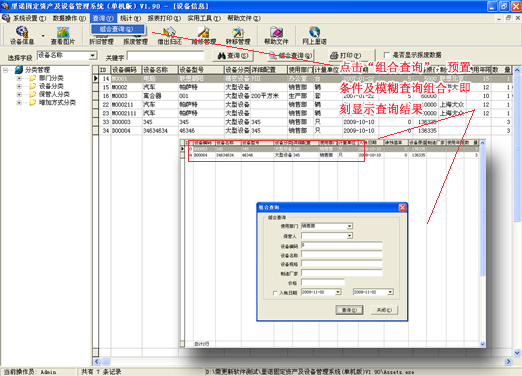
Task: Open the 帮助文件 menu in menu bar
Action: pos(244,18)
